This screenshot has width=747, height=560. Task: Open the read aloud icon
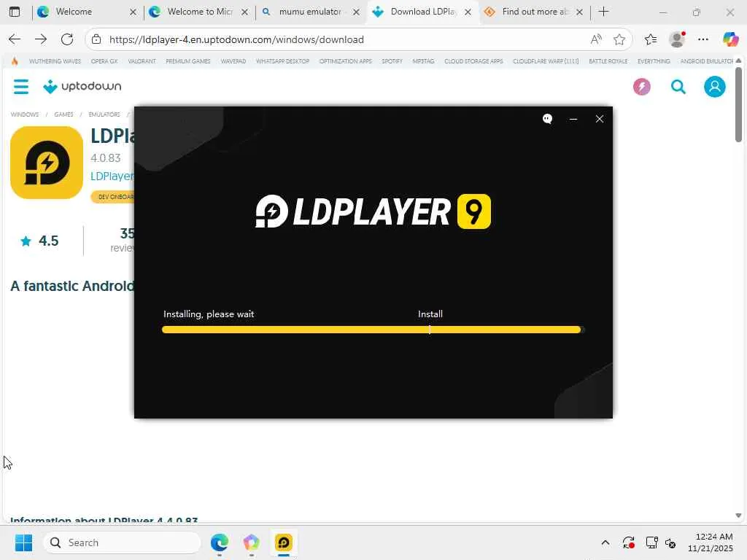pyautogui.click(x=596, y=39)
